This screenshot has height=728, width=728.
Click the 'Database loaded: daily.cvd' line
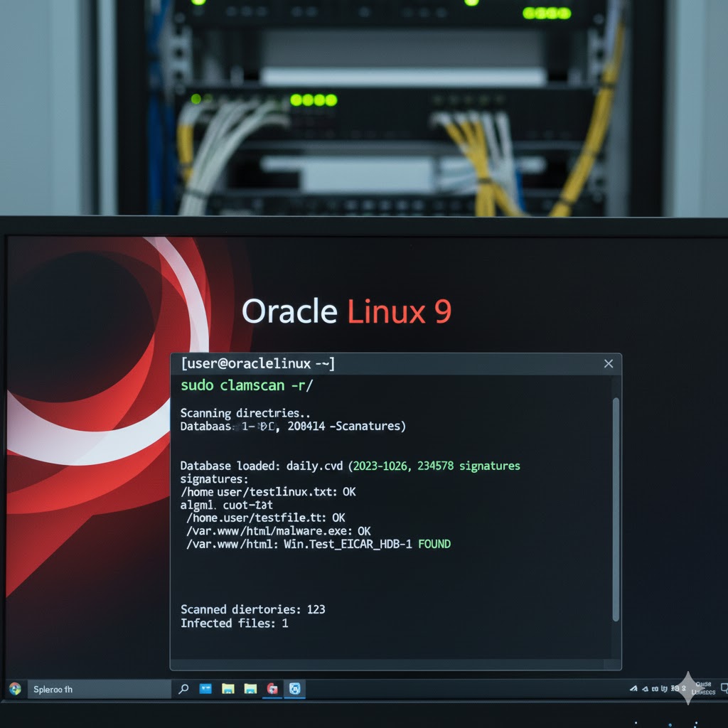tap(350, 466)
